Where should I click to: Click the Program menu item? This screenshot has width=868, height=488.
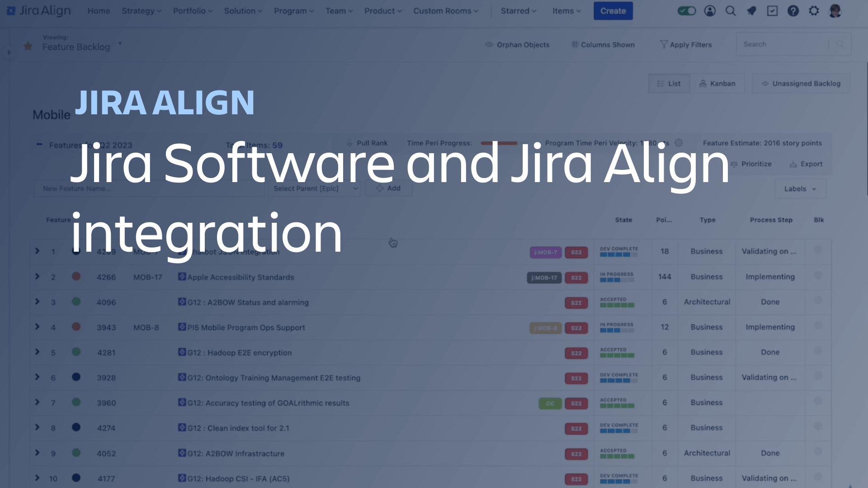(x=292, y=11)
